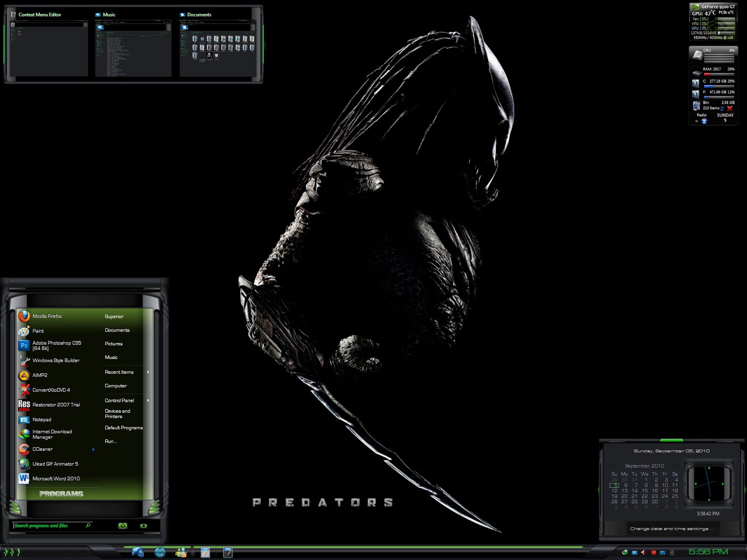Viewport: 747px width, 560px height.
Task: Open the F: drive from the gadget
Action: point(696,94)
